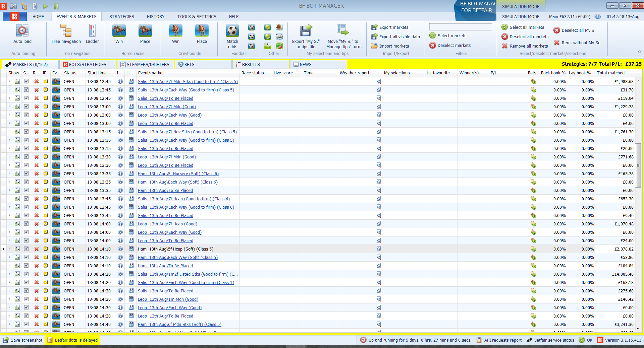Expand the Leop 7f Hcap (Good) row

(x=9, y=224)
